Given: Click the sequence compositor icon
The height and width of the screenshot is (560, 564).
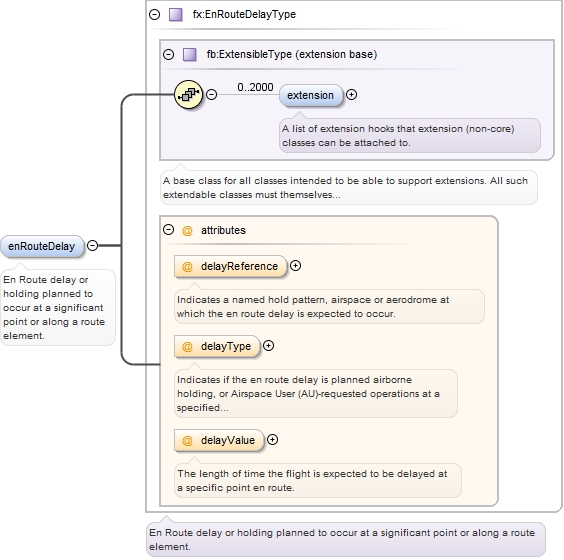Looking at the screenshot, I should point(188,95).
